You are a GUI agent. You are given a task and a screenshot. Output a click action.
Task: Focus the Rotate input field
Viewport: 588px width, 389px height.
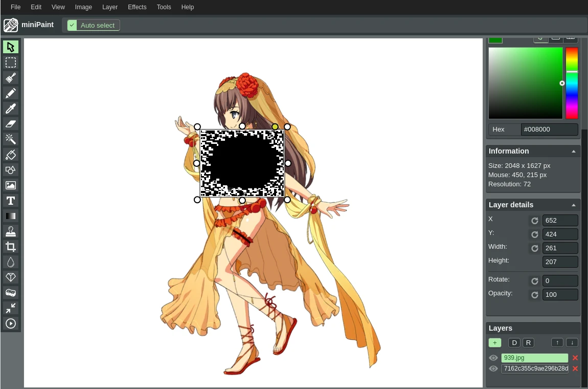(x=560, y=281)
